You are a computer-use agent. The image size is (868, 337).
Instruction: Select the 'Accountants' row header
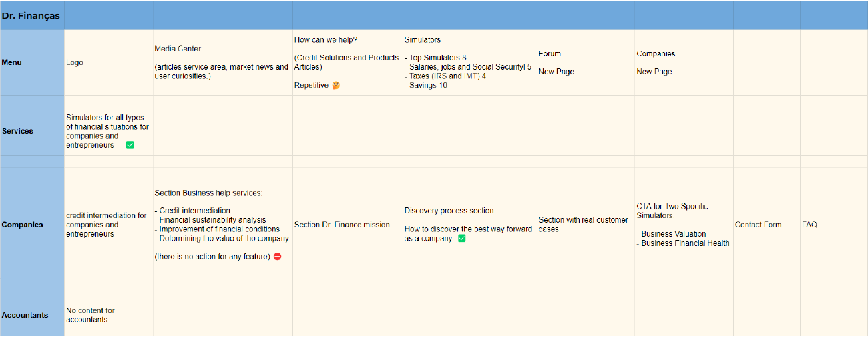pyautogui.click(x=32, y=315)
